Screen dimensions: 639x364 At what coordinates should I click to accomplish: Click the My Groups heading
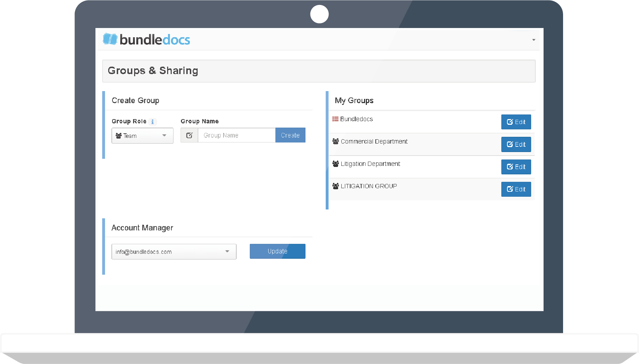pos(354,101)
